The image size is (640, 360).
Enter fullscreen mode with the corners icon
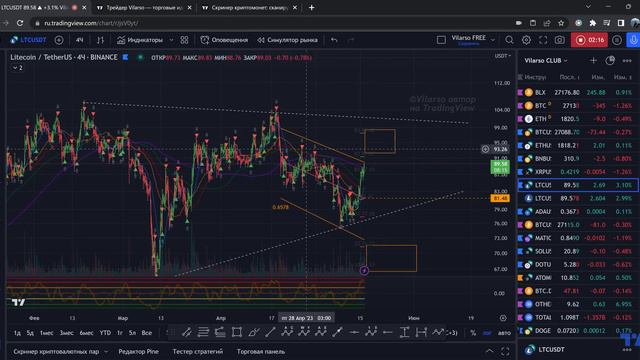point(543,40)
